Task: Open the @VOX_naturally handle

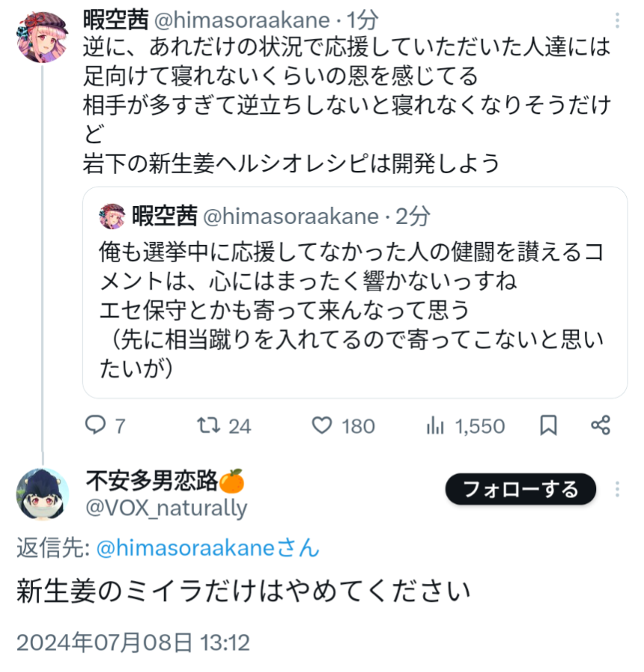Action: [166, 508]
